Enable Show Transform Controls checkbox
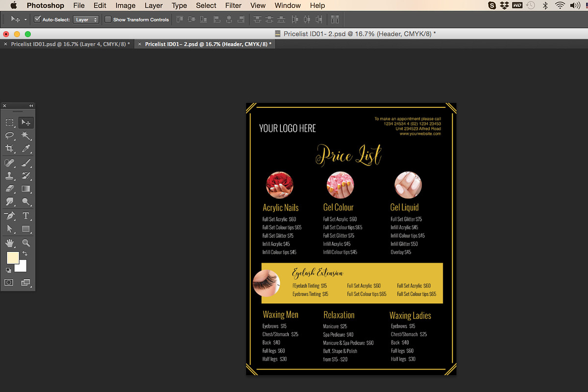The width and height of the screenshot is (588, 392). click(x=108, y=20)
